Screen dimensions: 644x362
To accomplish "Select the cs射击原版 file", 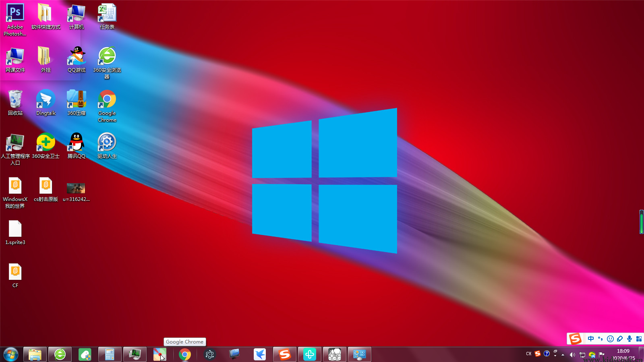I will (x=46, y=189).
